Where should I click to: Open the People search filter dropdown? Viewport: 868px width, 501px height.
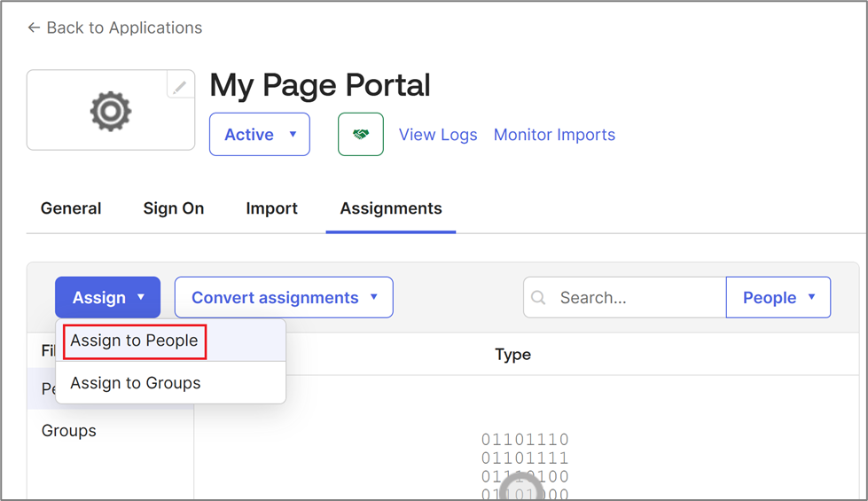coord(778,298)
